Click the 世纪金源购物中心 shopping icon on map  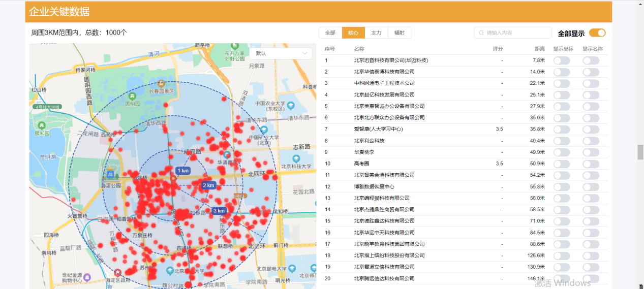pyautogui.click(x=87, y=277)
